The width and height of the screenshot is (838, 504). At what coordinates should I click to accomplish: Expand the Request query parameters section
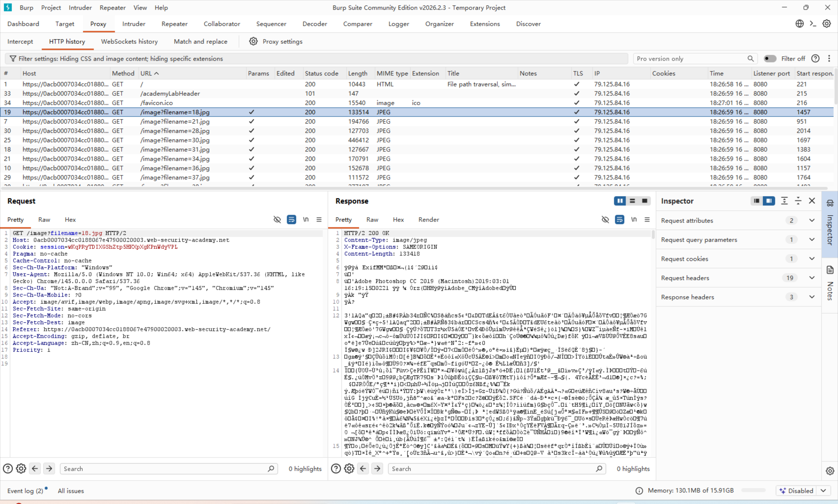click(x=812, y=239)
